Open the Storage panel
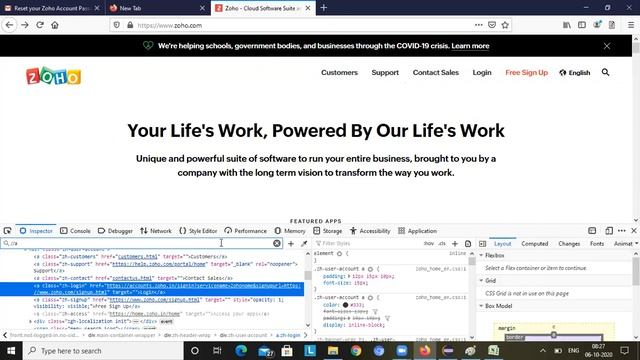The image size is (640, 360). [x=328, y=231]
